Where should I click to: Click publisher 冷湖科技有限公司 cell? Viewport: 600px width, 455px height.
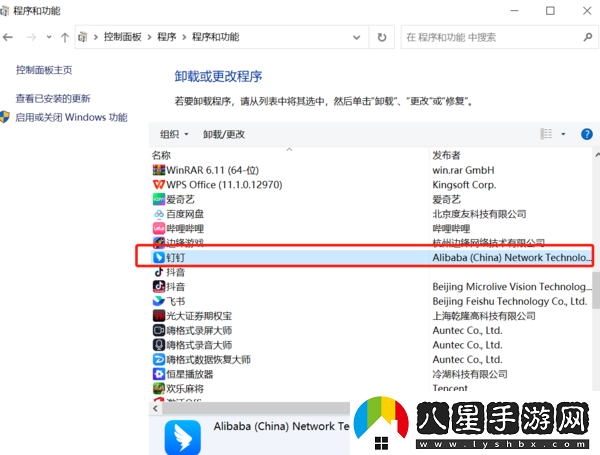(x=470, y=374)
